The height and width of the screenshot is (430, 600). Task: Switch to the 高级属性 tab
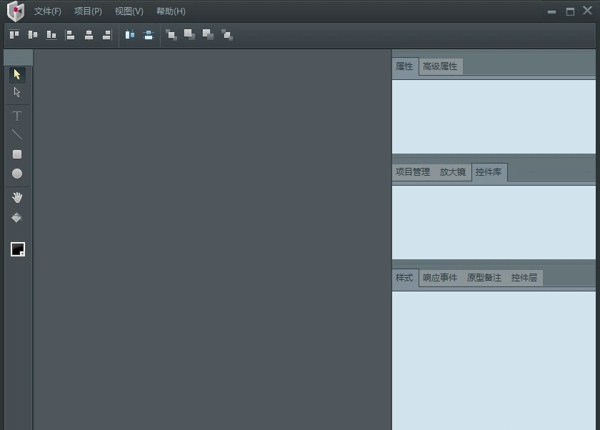(440, 66)
